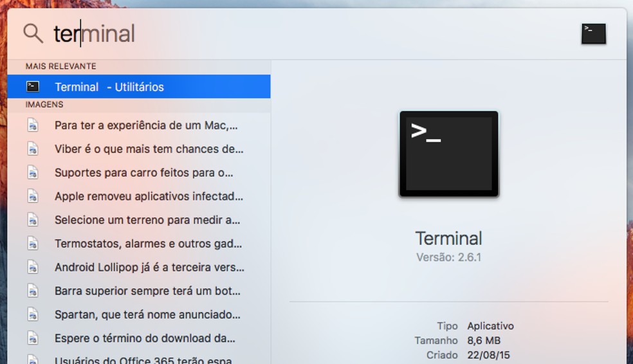Click the 'MAIS RELEVANTE' section header
The image size is (633, 364).
click(61, 66)
